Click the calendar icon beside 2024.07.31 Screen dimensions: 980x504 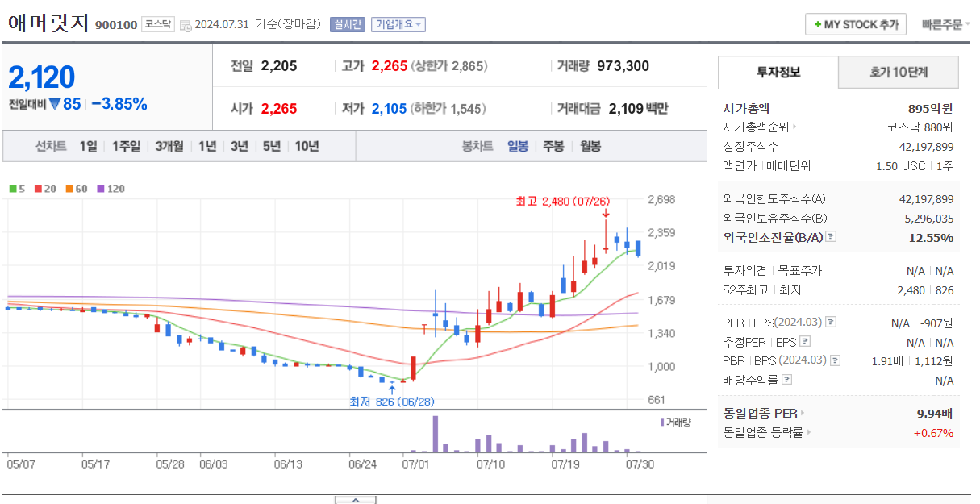(186, 25)
